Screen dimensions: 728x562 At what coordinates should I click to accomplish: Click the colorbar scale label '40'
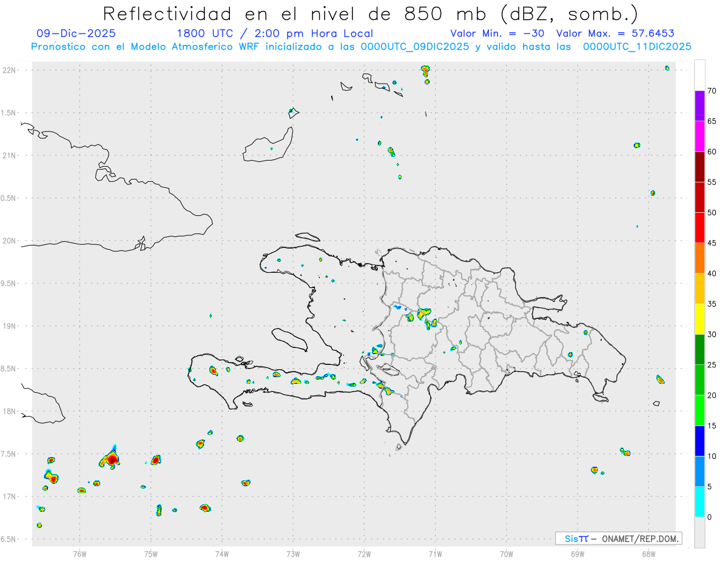point(712,273)
